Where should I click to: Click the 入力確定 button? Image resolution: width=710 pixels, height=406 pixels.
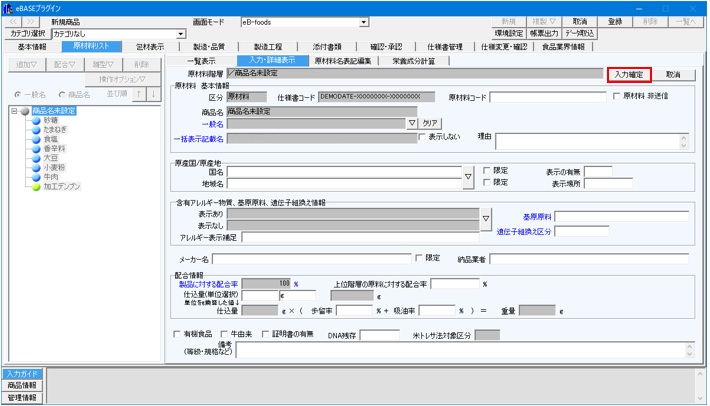[x=629, y=75]
